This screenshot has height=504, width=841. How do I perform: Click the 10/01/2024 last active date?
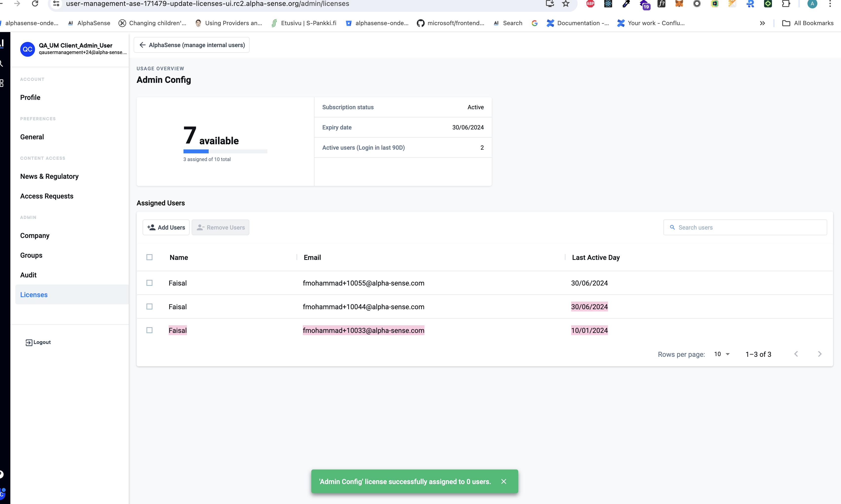point(589,330)
